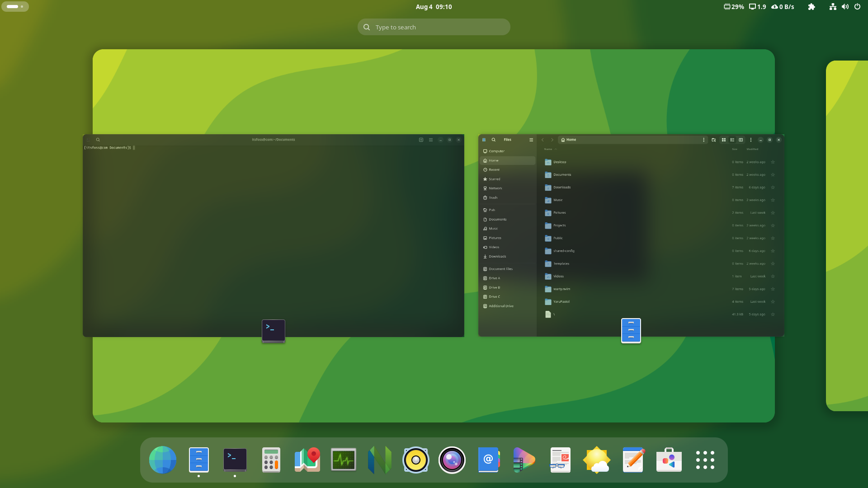
Task: Open the Maps app in dock
Action: pos(307,460)
